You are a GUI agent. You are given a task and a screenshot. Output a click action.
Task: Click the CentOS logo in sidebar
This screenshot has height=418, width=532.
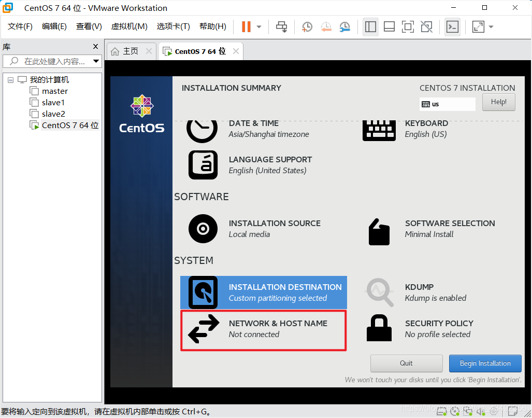click(x=142, y=114)
